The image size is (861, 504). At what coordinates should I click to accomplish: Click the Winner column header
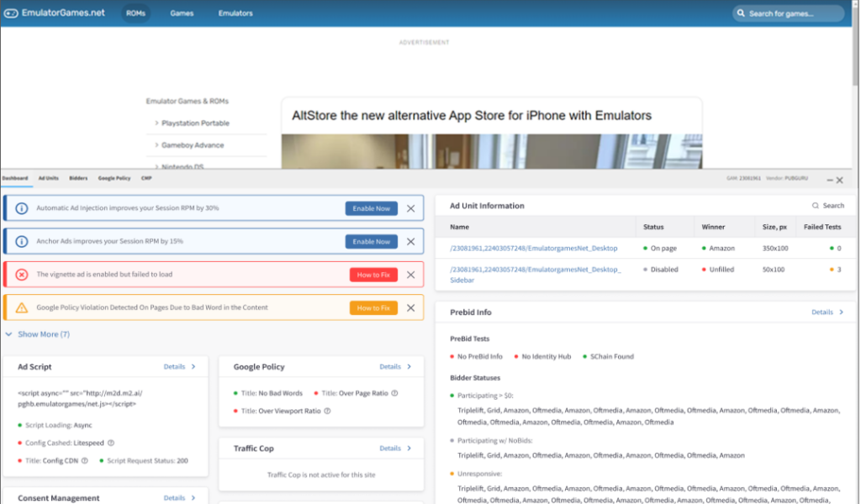tap(713, 227)
